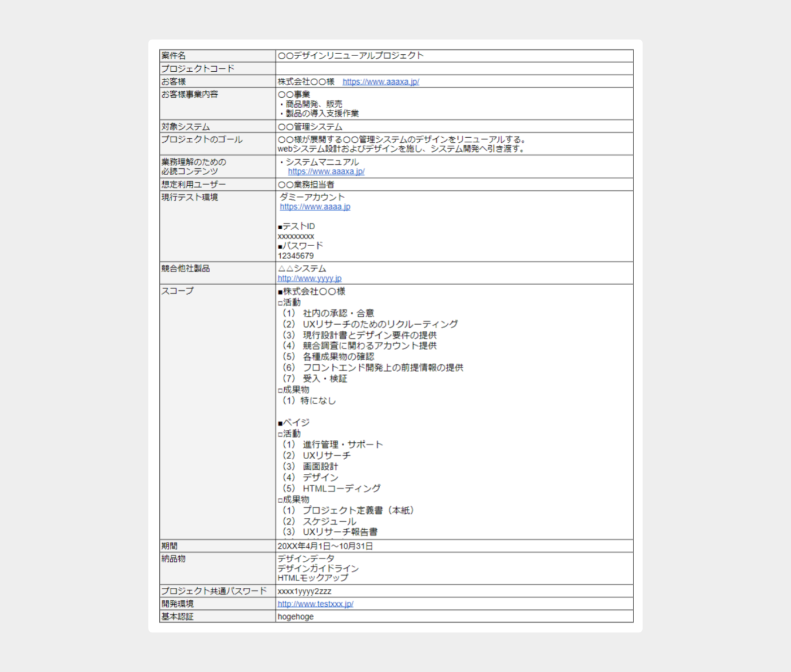Open the competitor link http://www.yyyy.jp
Screen dimensions: 791x672
[310, 278]
